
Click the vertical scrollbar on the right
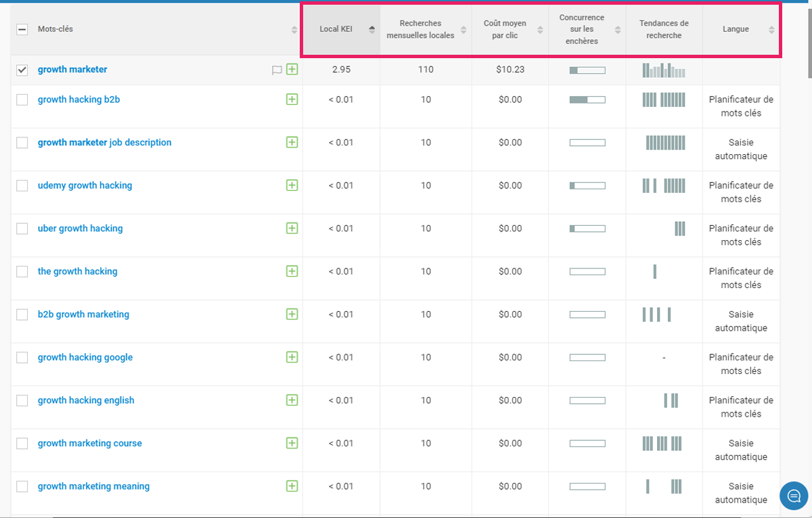(x=807, y=41)
